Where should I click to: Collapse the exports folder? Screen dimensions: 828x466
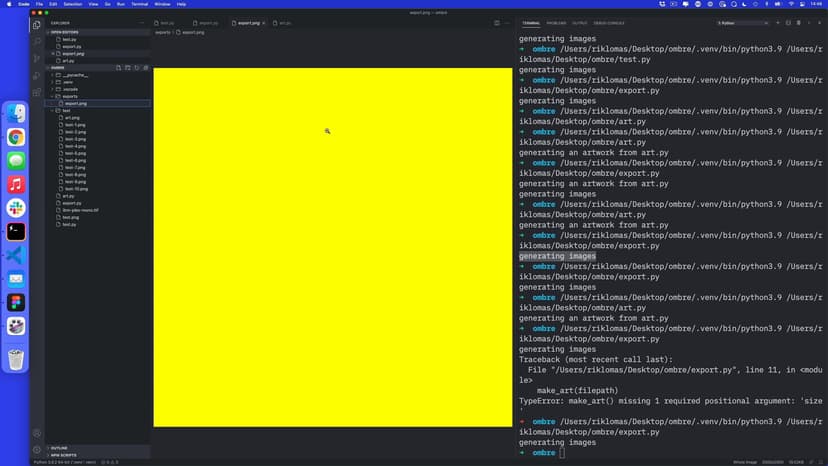(x=54, y=96)
